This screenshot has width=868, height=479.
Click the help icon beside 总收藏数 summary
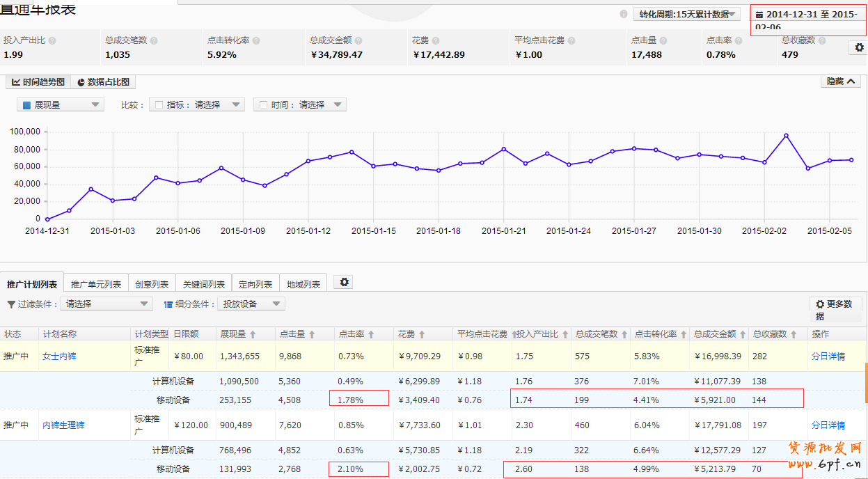[822, 40]
